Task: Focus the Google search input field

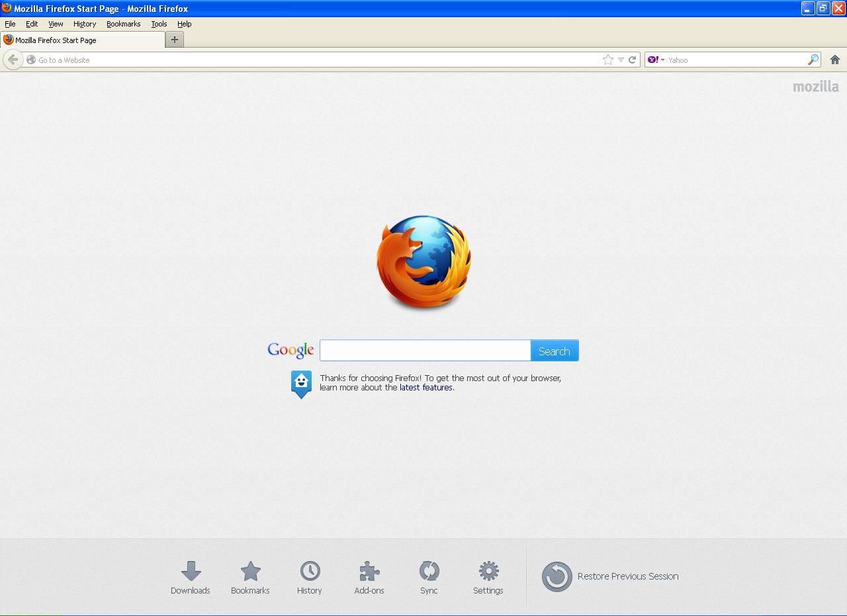Action: 425,351
